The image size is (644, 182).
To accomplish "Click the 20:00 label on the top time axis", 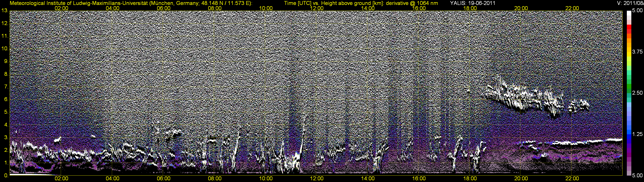I will click(521, 8).
